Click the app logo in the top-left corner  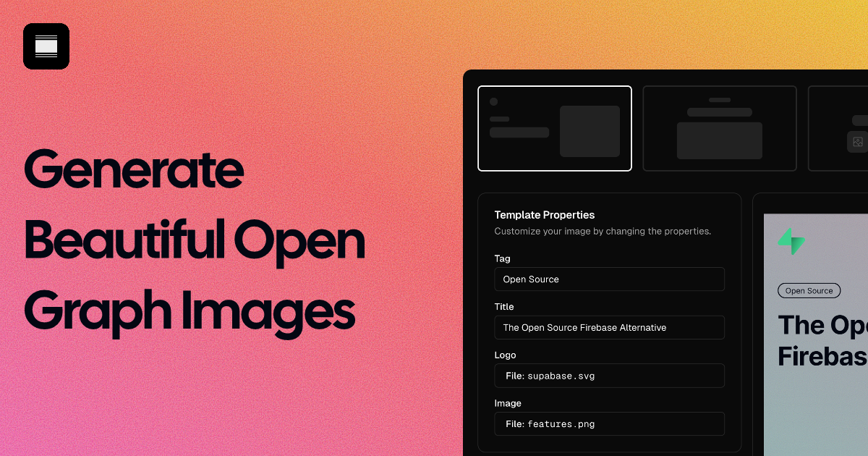(x=46, y=46)
